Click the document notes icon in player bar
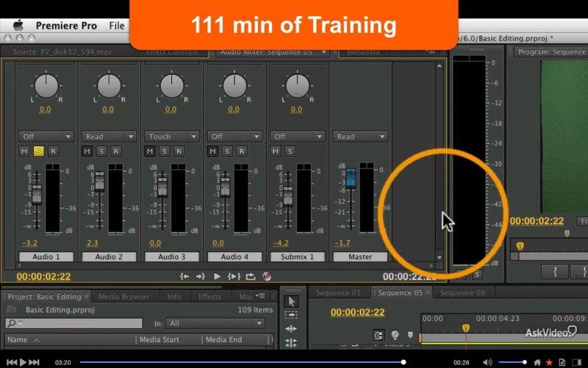Image resolution: width=588 pixels, height=368 pixels. coord(562,362)
